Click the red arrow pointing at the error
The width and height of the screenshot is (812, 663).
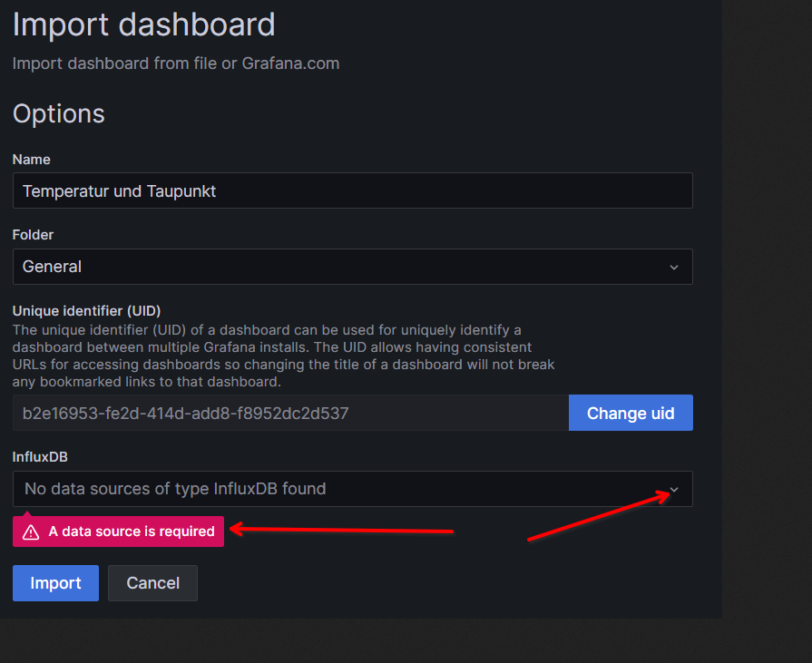pyautogui.click(x=345, y=529)
